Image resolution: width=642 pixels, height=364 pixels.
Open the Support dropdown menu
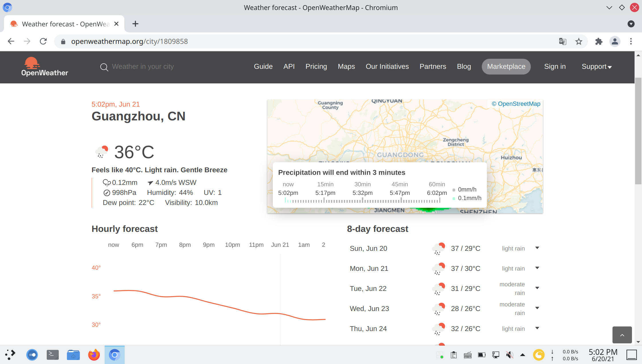596,67
